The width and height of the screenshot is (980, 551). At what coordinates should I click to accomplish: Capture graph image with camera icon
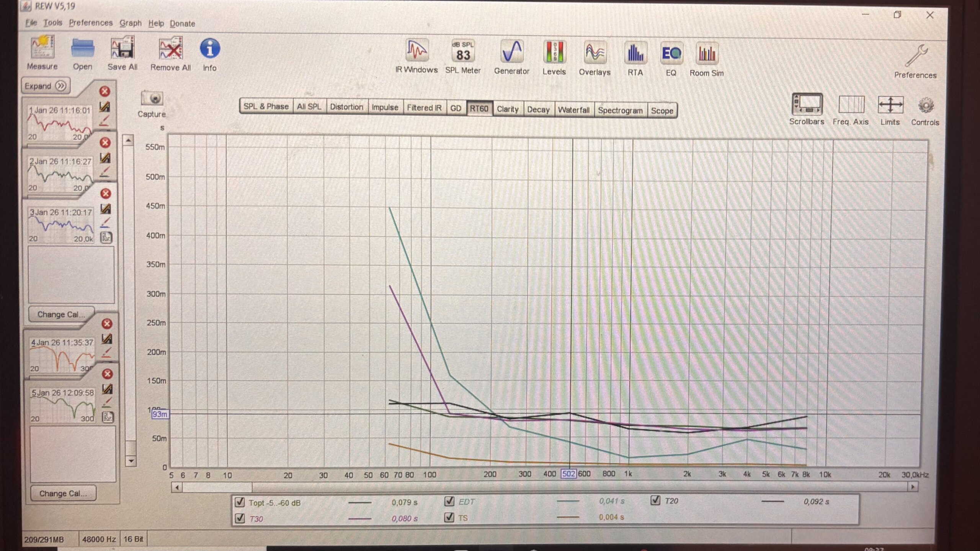152,99
